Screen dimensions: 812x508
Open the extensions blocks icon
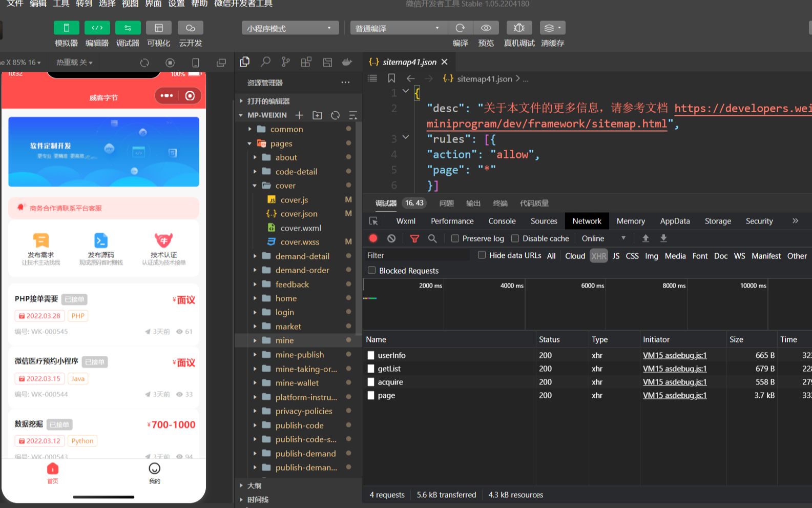306,62
